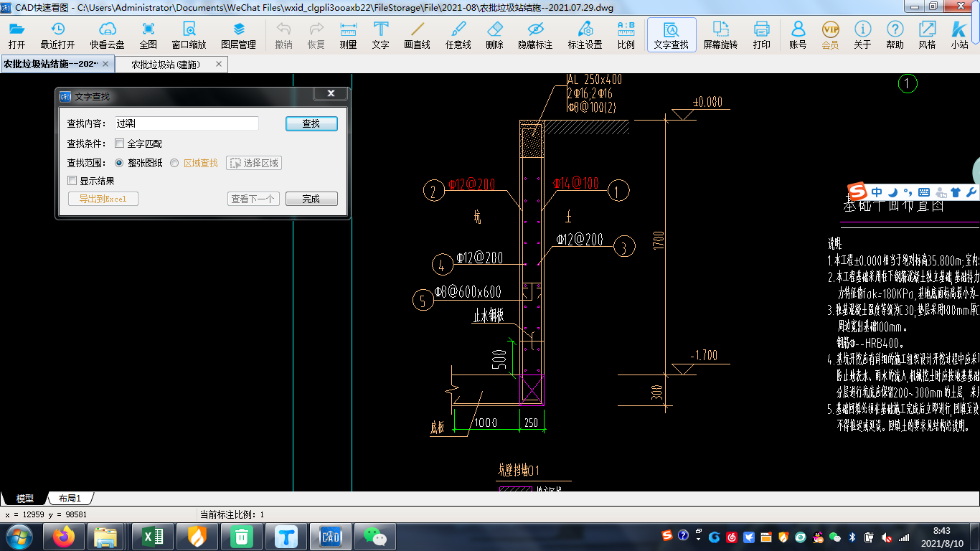
Task: Click the 最近打开 recent files icon
Action: point(57,35)
